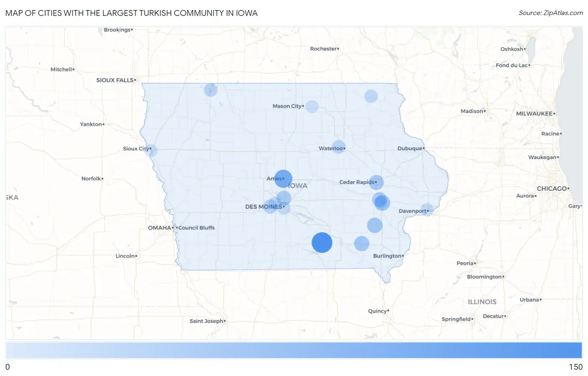Click the Springfield label
Screen dimensions: 588x376
click(x=456, y=319)
